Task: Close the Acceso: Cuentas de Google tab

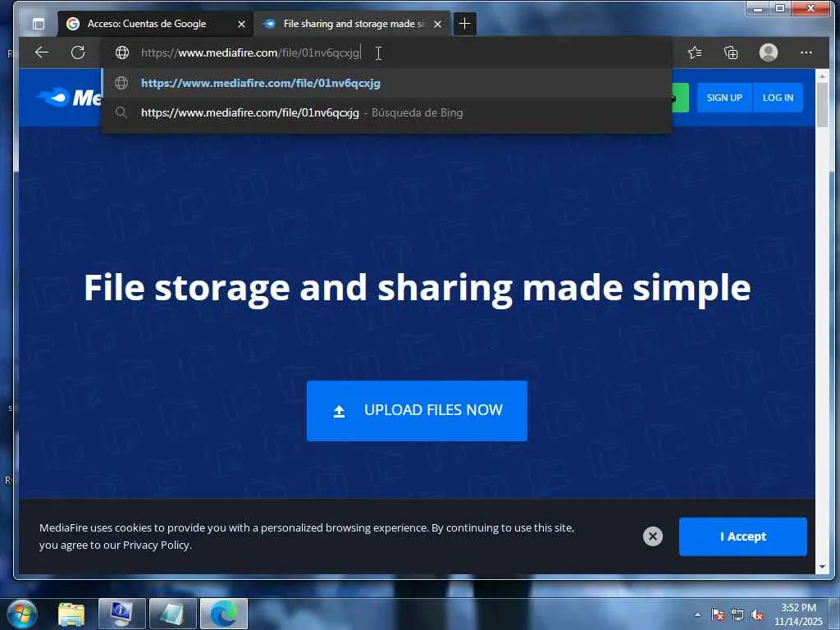Action: [242, 24]
